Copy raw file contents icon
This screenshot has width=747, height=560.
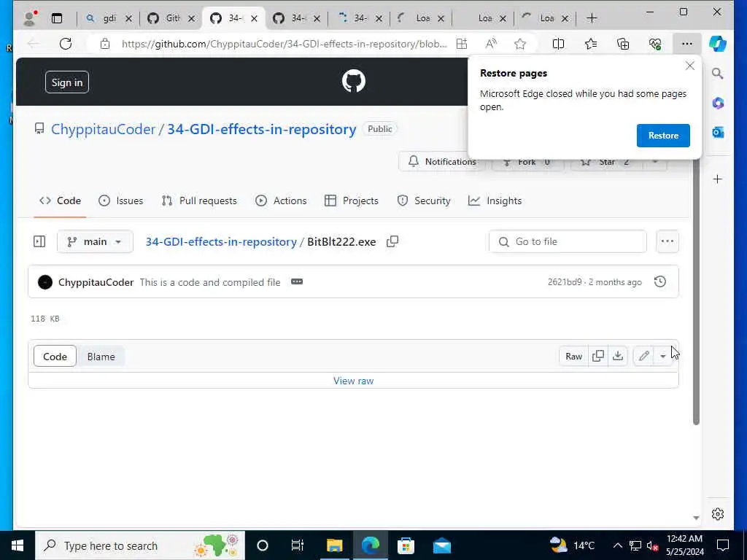[x=598, y=356]
